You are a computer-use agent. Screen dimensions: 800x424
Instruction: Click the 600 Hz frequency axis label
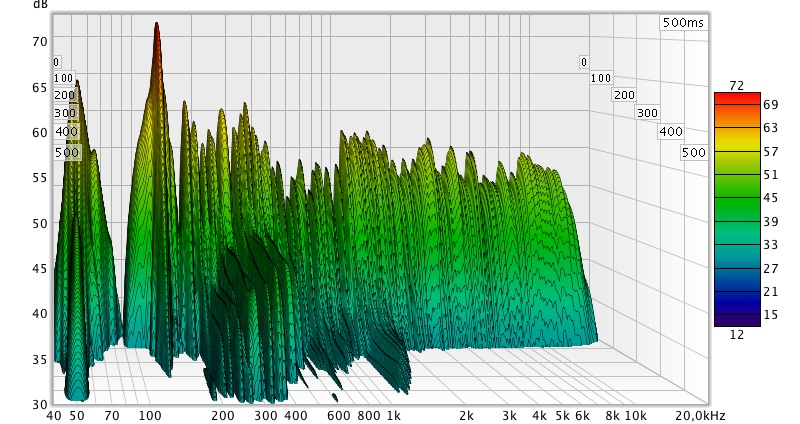coord(339,416)
